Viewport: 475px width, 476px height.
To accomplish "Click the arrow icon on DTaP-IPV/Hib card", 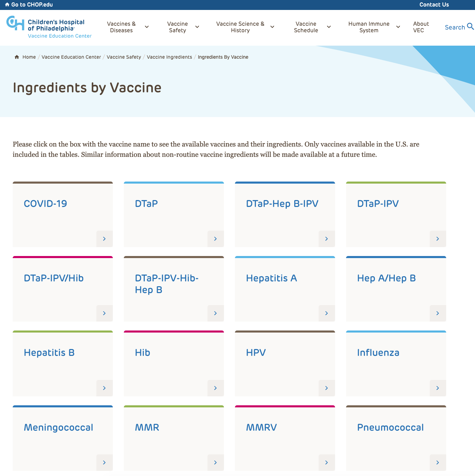I will coord(105,313).
